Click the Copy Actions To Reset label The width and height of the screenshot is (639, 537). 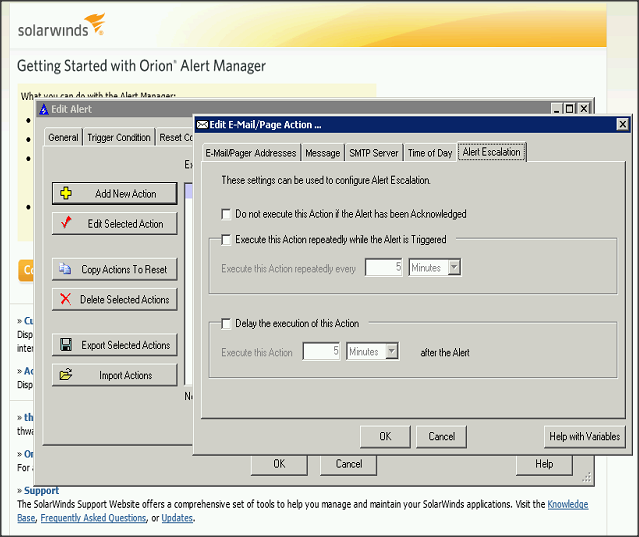tap(124, 269)
